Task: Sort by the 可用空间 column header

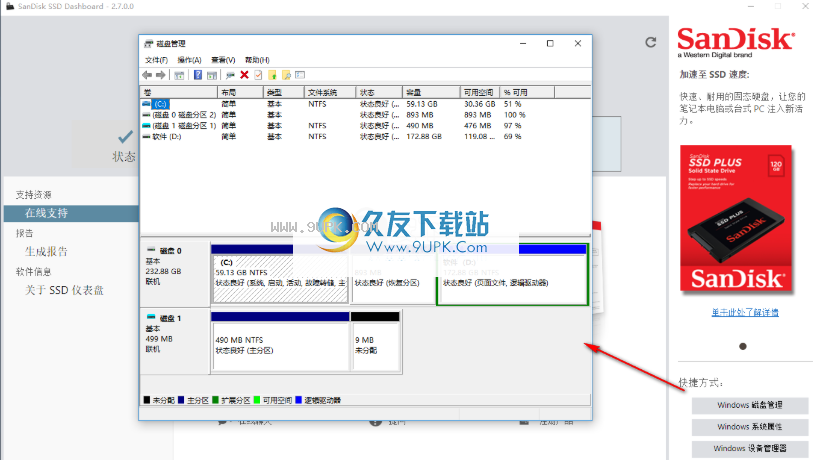Action: (x=480, y=92)
